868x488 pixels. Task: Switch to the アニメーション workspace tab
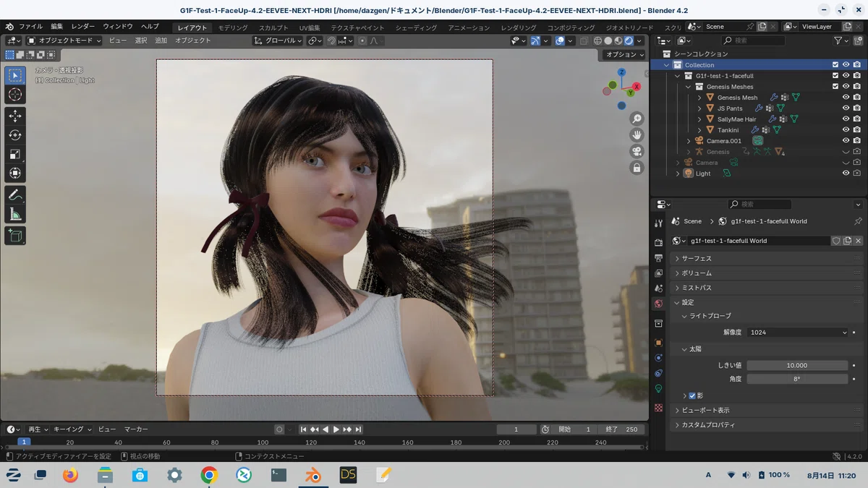point(469,27)
